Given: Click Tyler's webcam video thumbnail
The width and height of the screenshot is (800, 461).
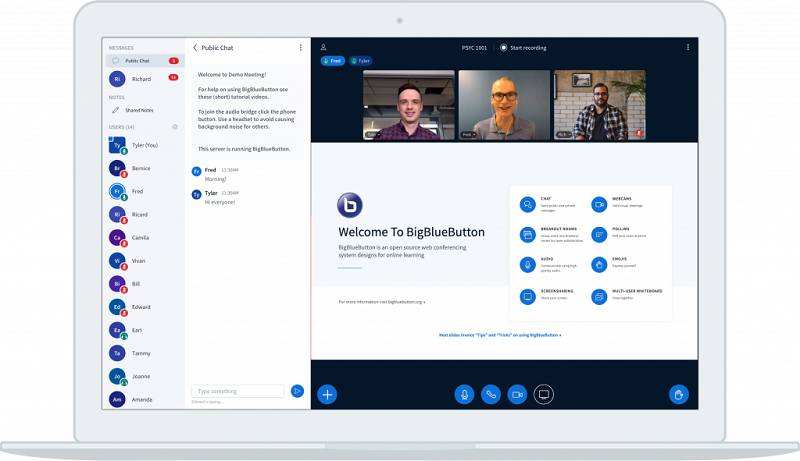Looking at the screenshot, I should coord(409,105).
